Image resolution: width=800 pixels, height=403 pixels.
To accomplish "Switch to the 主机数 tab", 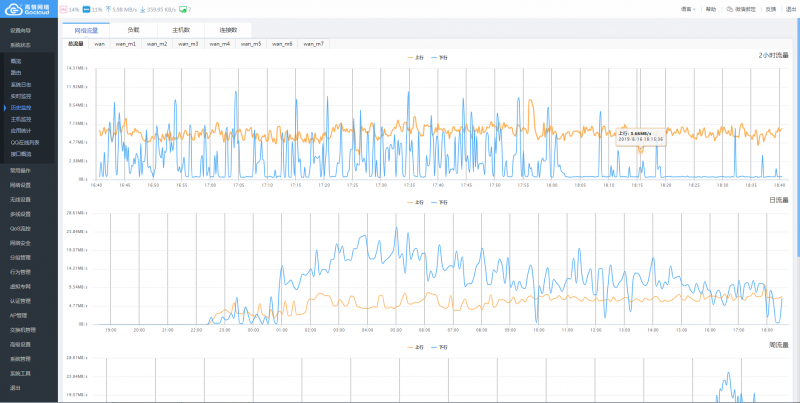I will (x=181, y=30).
